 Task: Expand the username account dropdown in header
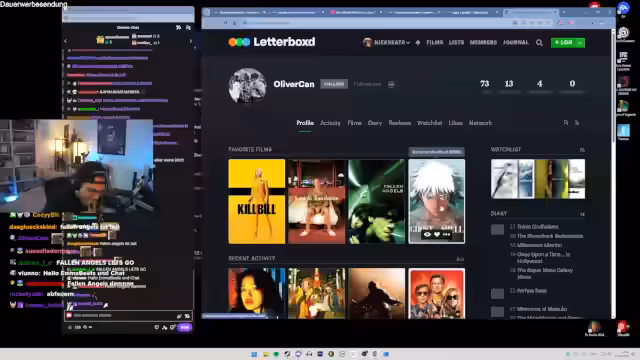tap(386, 42)
